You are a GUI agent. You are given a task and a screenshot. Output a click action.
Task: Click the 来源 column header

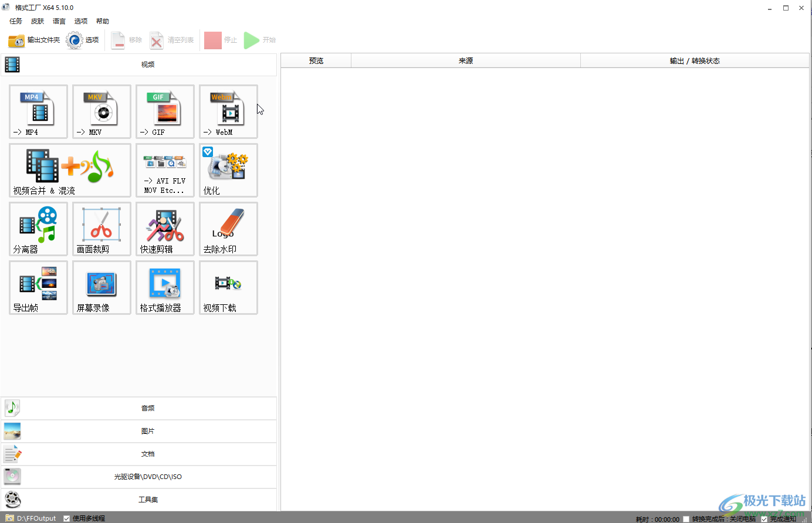click(466, 60)
